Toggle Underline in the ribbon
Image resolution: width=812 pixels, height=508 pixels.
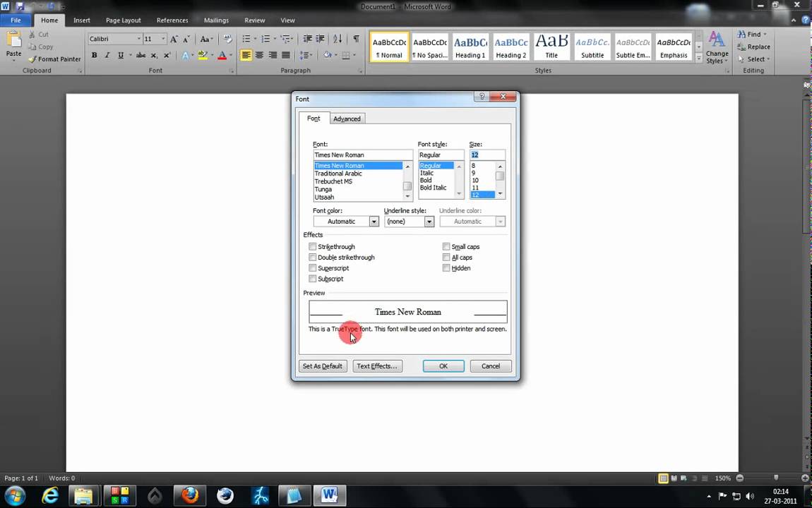(121, 55)
